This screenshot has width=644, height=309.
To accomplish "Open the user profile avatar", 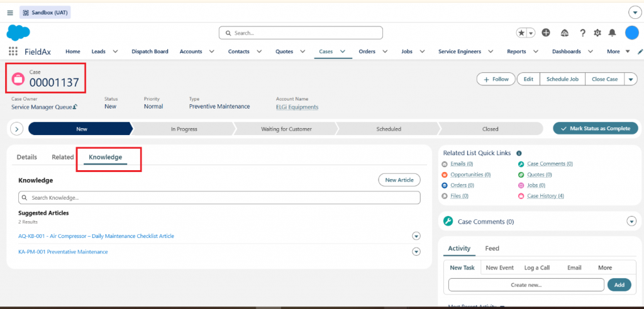I will pos(631,33).
